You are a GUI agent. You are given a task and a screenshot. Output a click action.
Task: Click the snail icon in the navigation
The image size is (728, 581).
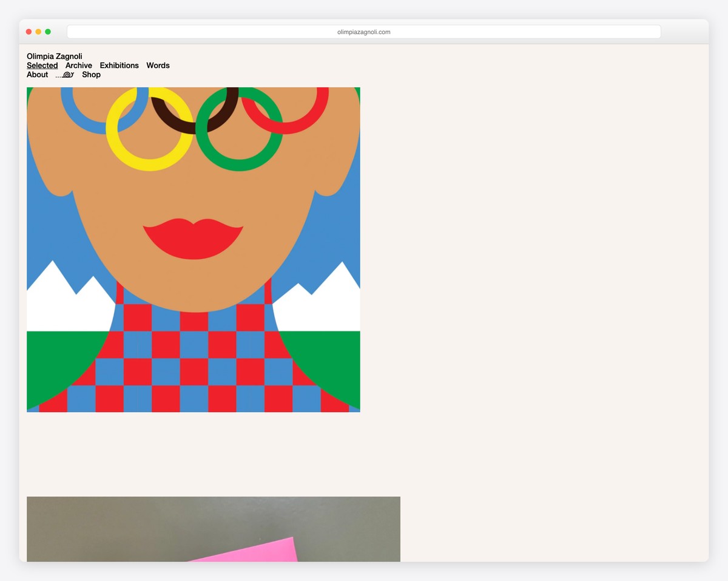[x=65, y=74]
